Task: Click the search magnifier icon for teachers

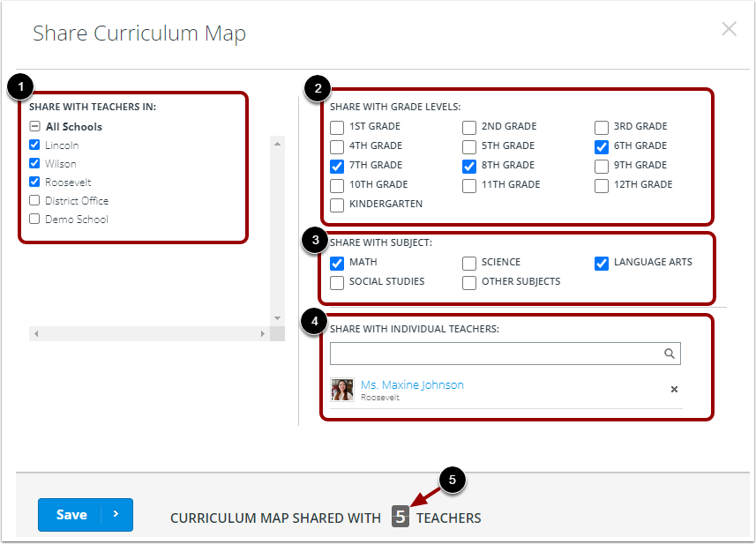Action: [x=670, y=354]
